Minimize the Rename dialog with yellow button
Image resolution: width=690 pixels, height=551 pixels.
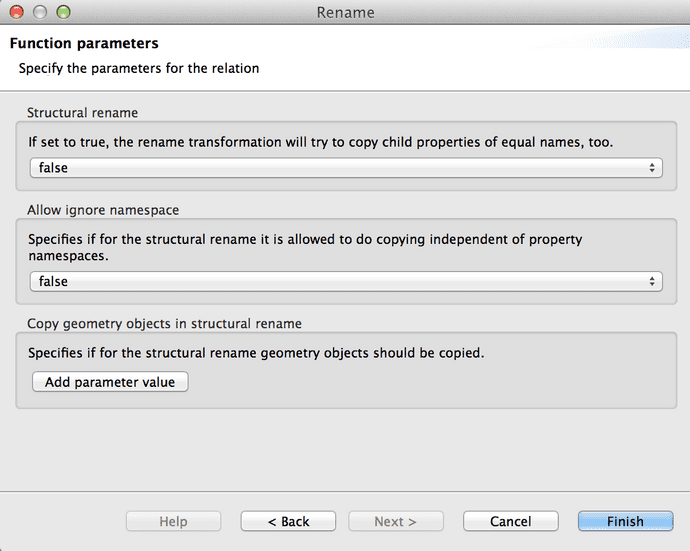(x=40, y=12)
